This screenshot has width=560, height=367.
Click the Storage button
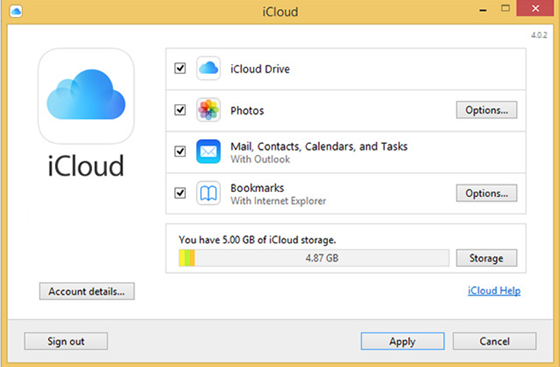point(486,258)
